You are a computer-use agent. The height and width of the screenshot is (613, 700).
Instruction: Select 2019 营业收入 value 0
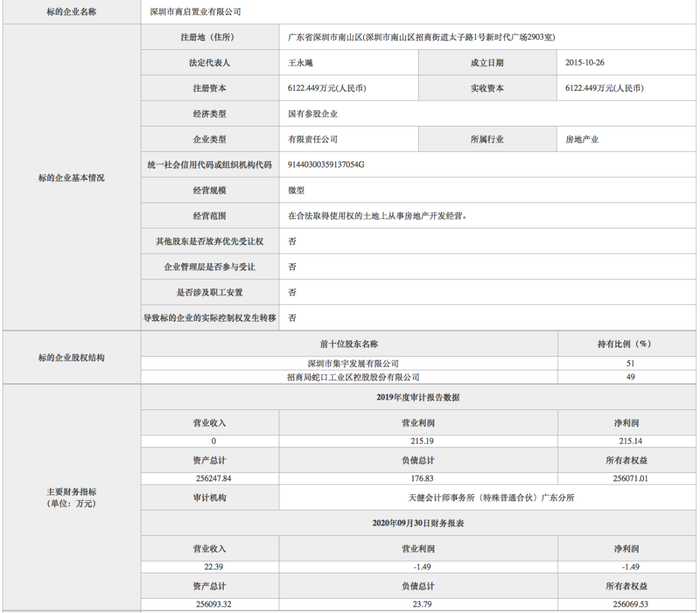tap(213, 441)
